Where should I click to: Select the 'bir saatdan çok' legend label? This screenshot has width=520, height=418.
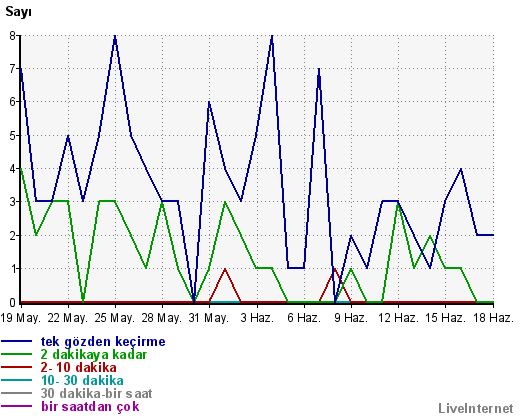point(90,407)
